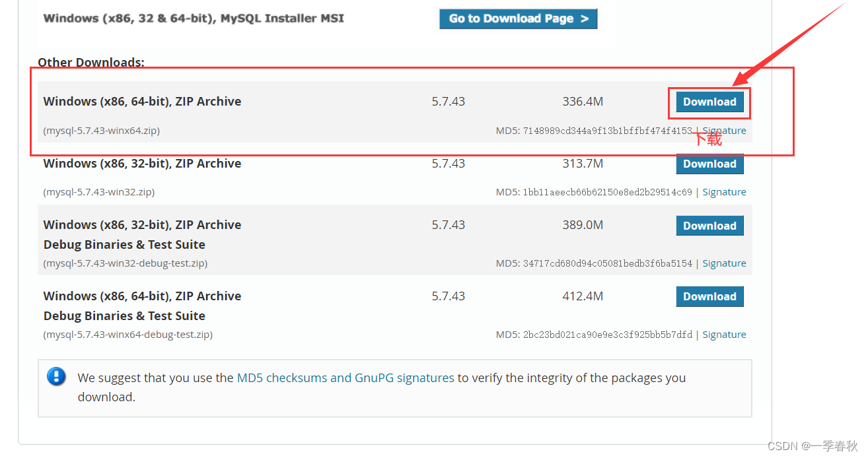Image resolution: width=868 pixels, height=458 pixels.
Task: Open Signature link for mysql-5.7.43-win32.zip
Action: tap(724, 192)
